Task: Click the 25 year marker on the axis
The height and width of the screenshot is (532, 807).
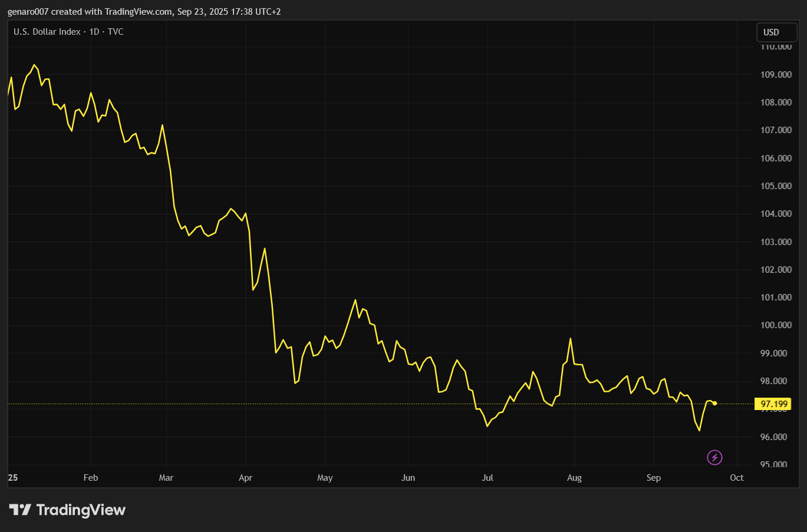Action: tap(12, 478)
